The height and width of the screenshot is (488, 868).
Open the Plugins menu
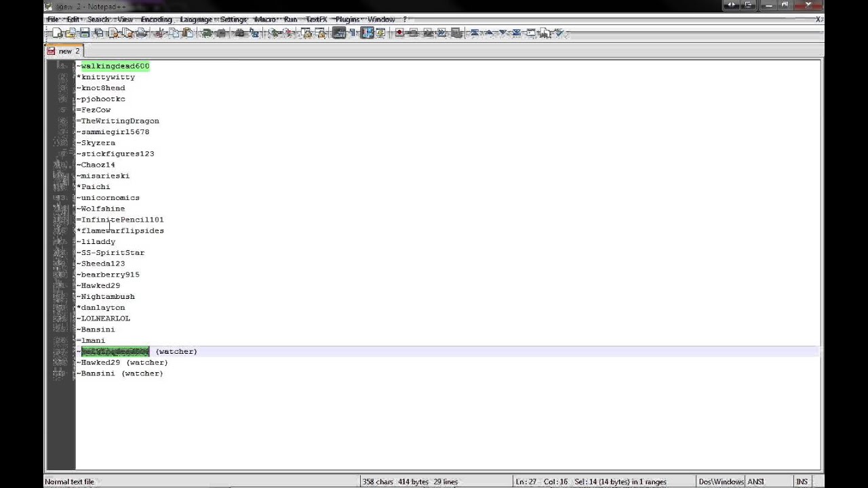point(347,20)
